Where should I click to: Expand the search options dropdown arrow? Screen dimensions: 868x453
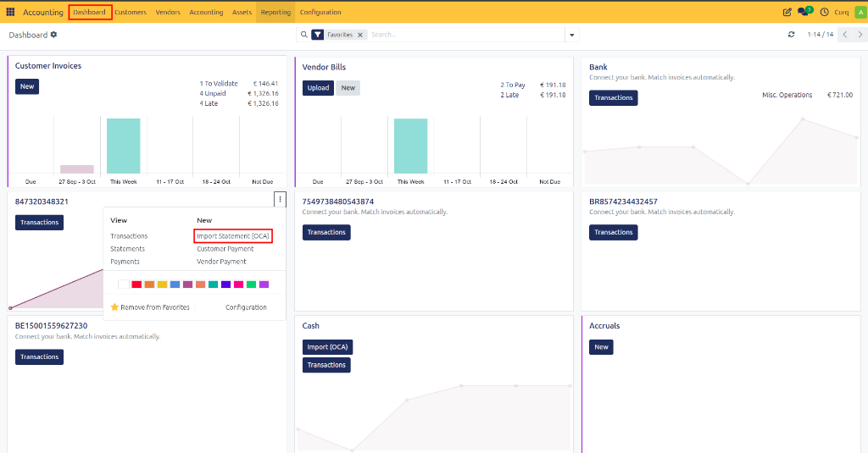[x=572, y=35]
